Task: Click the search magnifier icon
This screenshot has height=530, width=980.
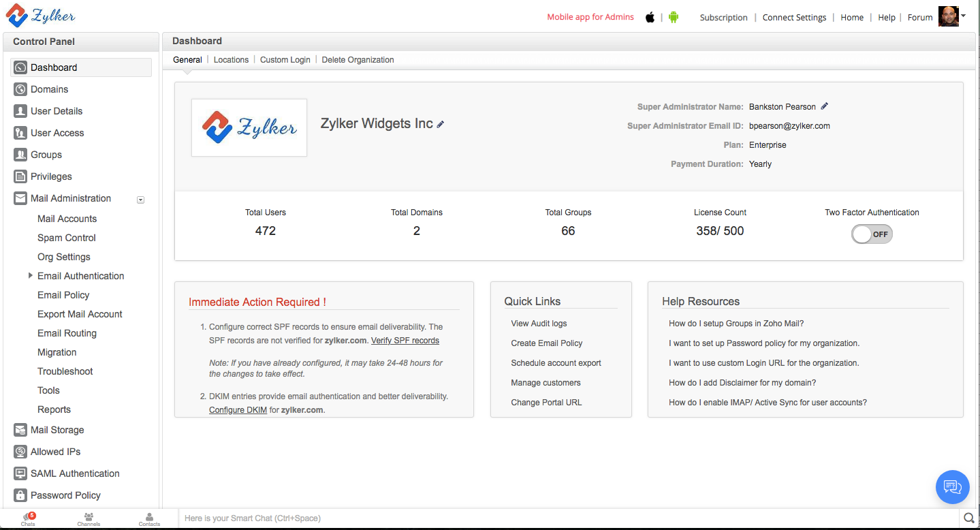Action: pyautogui.click(x=968, y=518)
